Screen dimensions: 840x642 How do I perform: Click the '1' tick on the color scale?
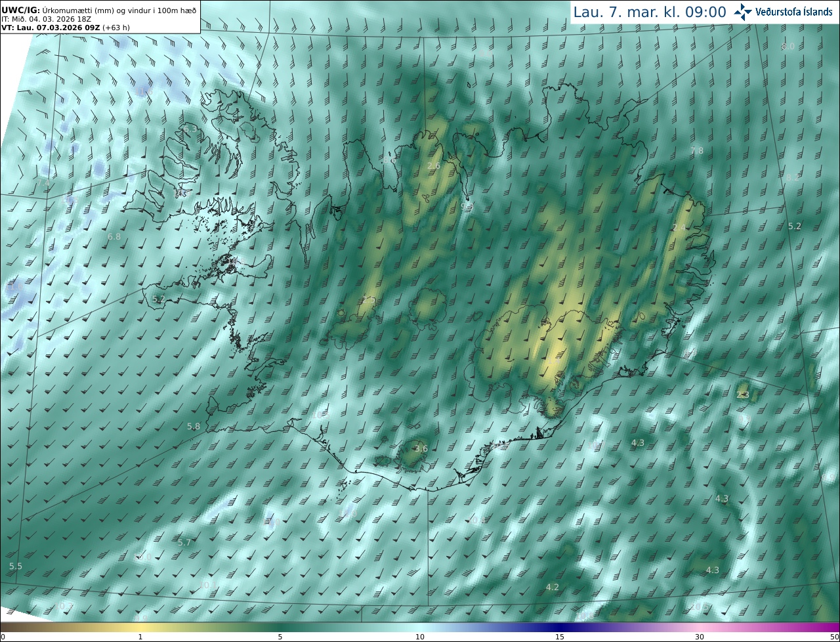coord(140,637)
